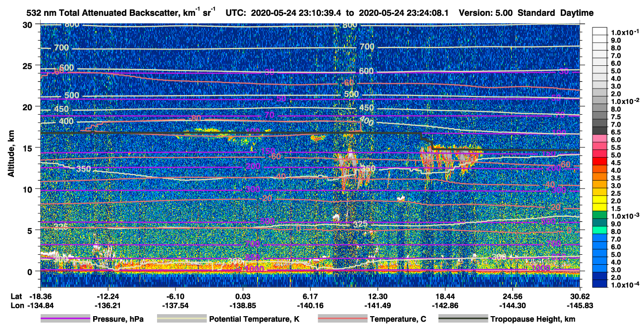Click latitude value 12.30
Screen dimensions: 644x330
pyautogui.click(x=377, y=296)
